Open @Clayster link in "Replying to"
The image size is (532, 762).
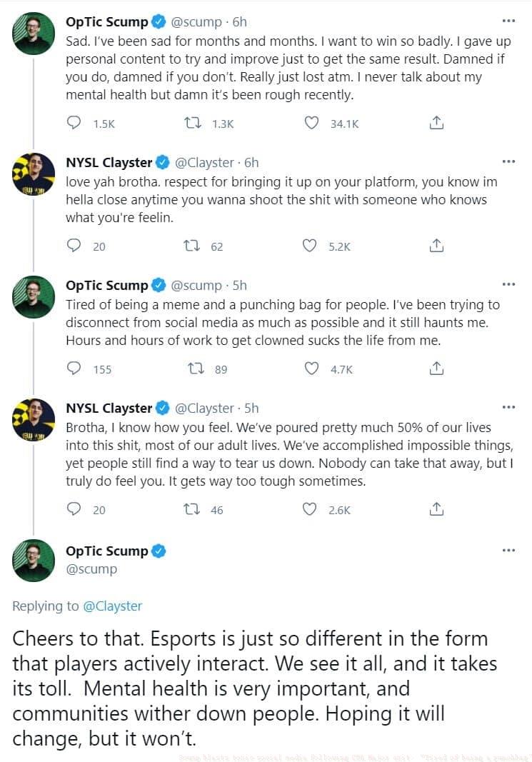pyautogui.click(x=113, y=606)
